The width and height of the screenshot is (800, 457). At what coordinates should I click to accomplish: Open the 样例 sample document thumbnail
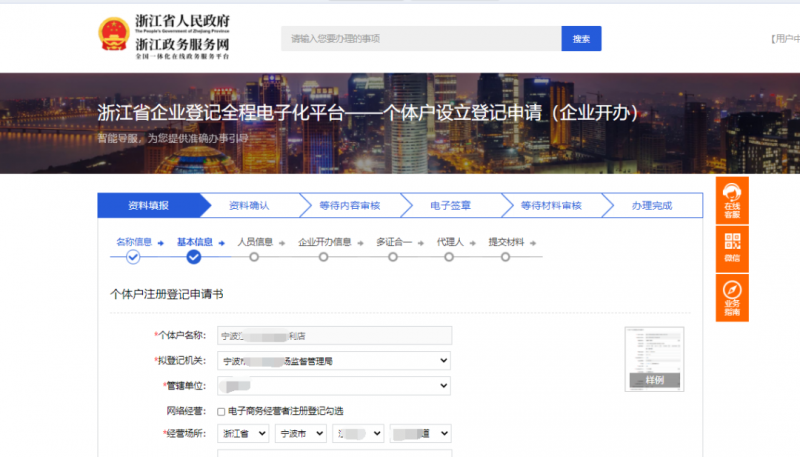click(654, 357)
